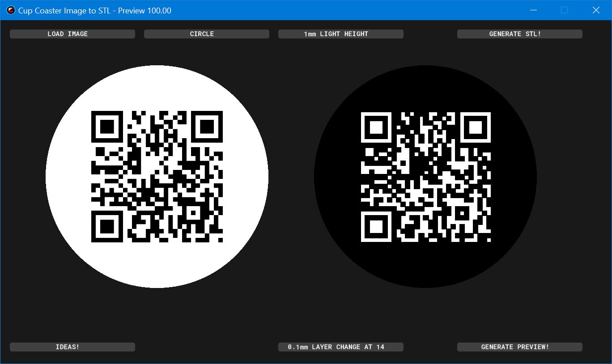
Task: Change the 1mm LIGHT HEIGHT setting
Action: 341,34
